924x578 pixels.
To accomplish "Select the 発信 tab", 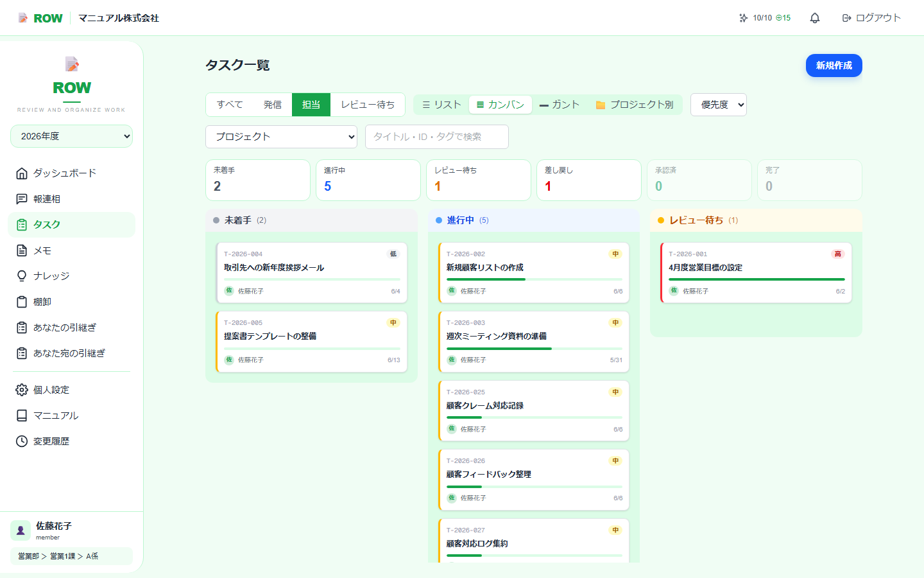I will point(273,105).
